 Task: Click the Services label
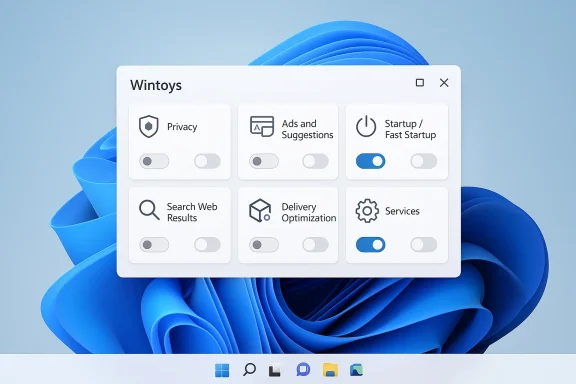[x=402, y=211]
